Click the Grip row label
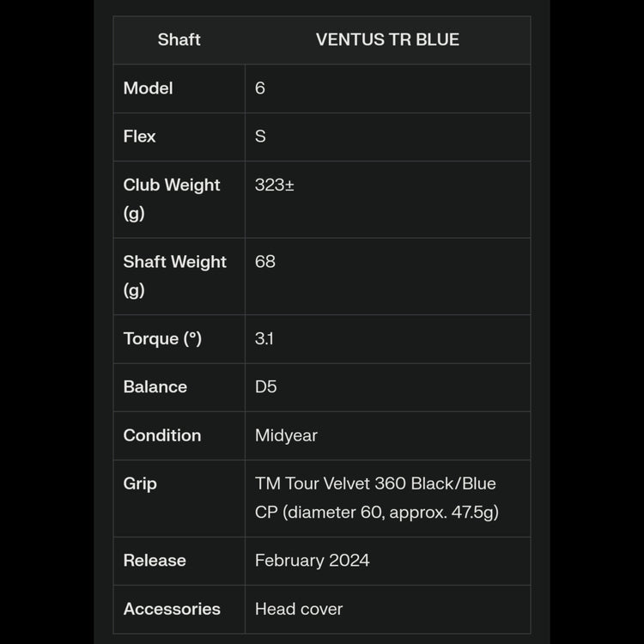644x644 pixels. click(140, 483)
